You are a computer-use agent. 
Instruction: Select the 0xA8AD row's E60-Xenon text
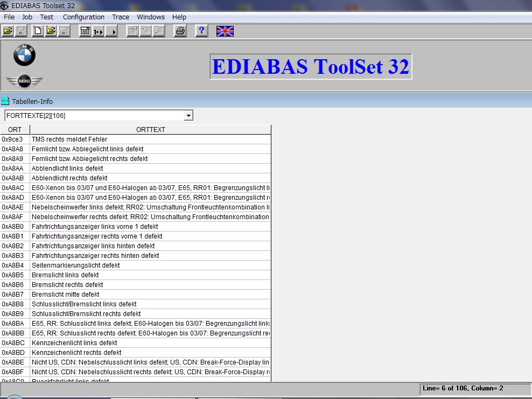[x=151, y=198]
